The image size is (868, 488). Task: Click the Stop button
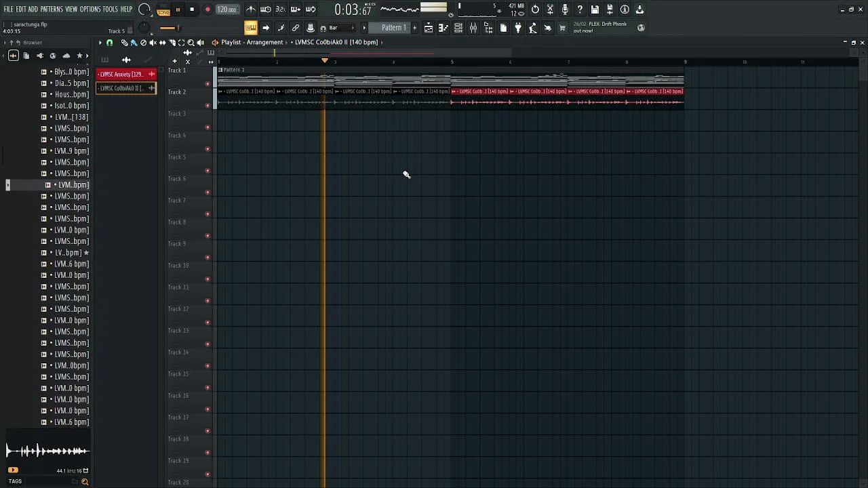[193, 9]
